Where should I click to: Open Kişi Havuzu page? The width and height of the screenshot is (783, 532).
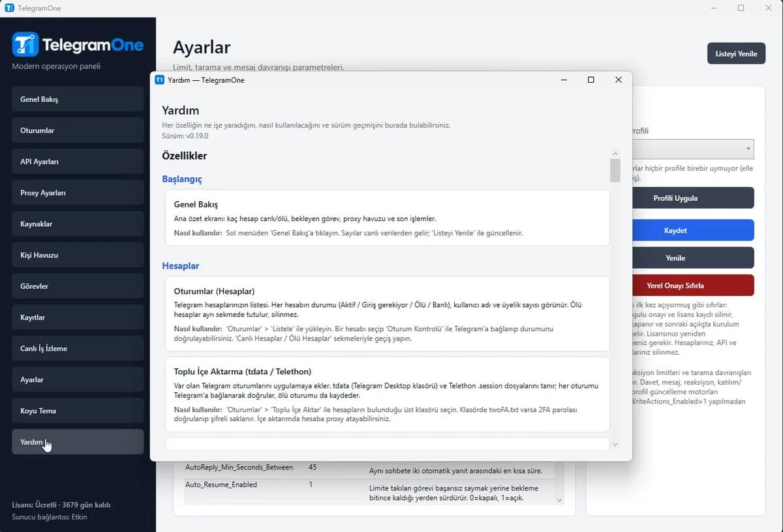[x=78, y=255]
